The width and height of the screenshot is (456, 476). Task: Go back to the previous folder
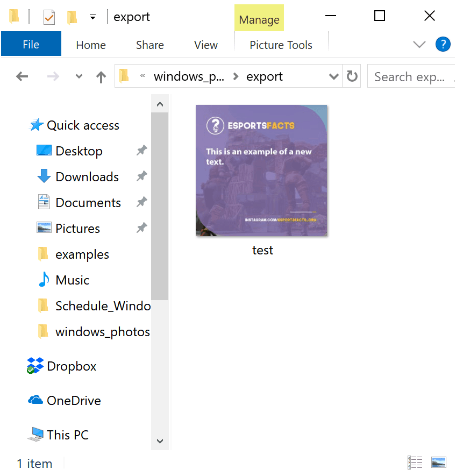pos(22,76)
